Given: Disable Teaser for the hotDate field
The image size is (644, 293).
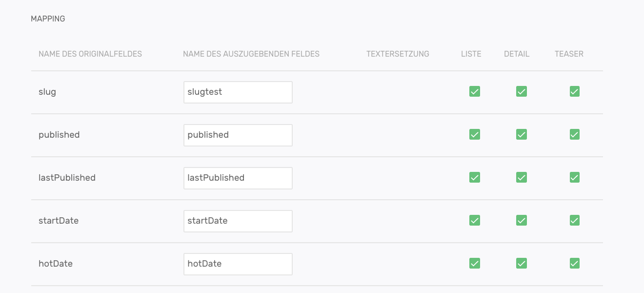Looking at the screenshot, I should pos(575,263).
